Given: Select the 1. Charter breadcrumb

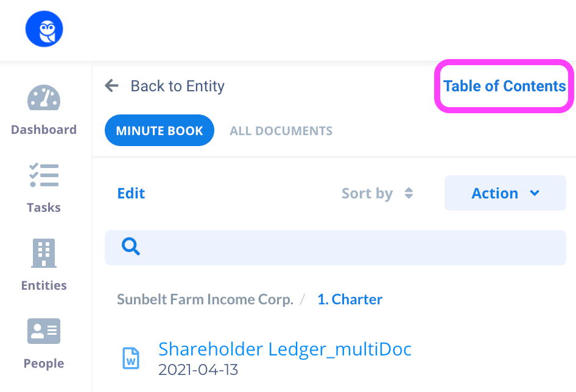Looking at the screenshot, I should click(x=349, y=299).
